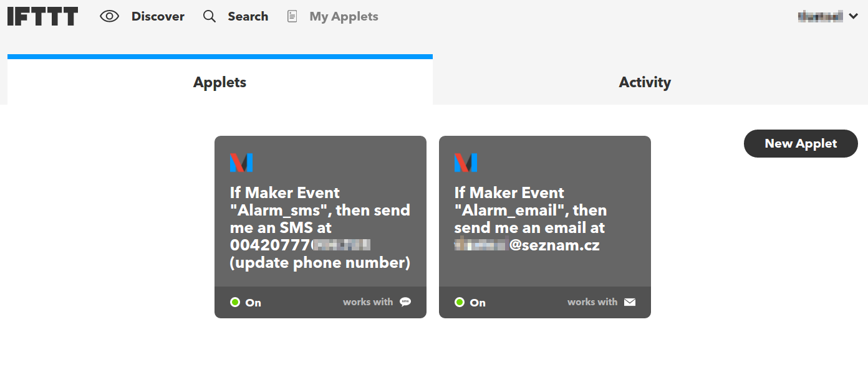Open the Alarm_email applet card title
The image size is (868, 370).
point(531,219)
